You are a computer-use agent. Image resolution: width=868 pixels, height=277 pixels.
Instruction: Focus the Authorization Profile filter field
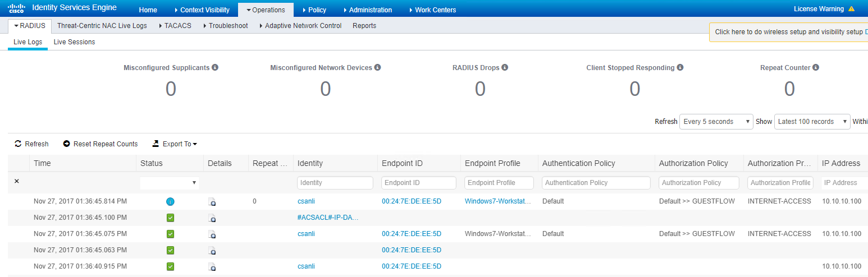tap(780, 183)
